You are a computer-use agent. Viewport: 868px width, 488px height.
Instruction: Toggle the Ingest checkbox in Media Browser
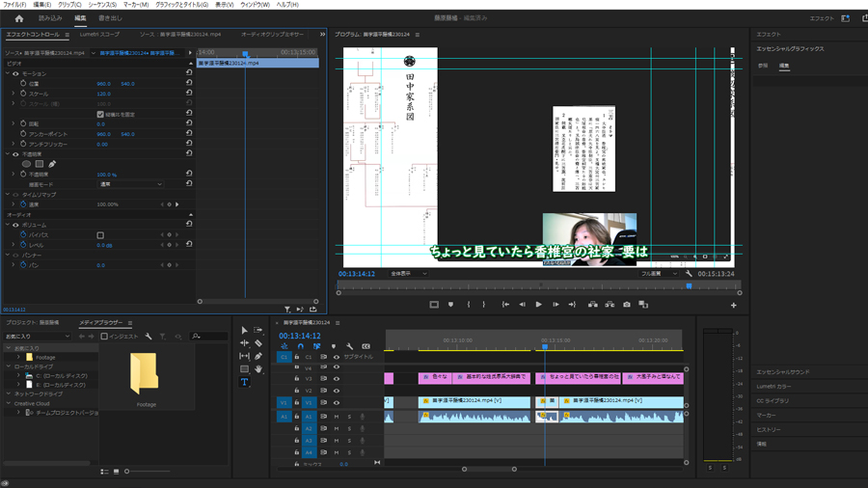(104, 336)
